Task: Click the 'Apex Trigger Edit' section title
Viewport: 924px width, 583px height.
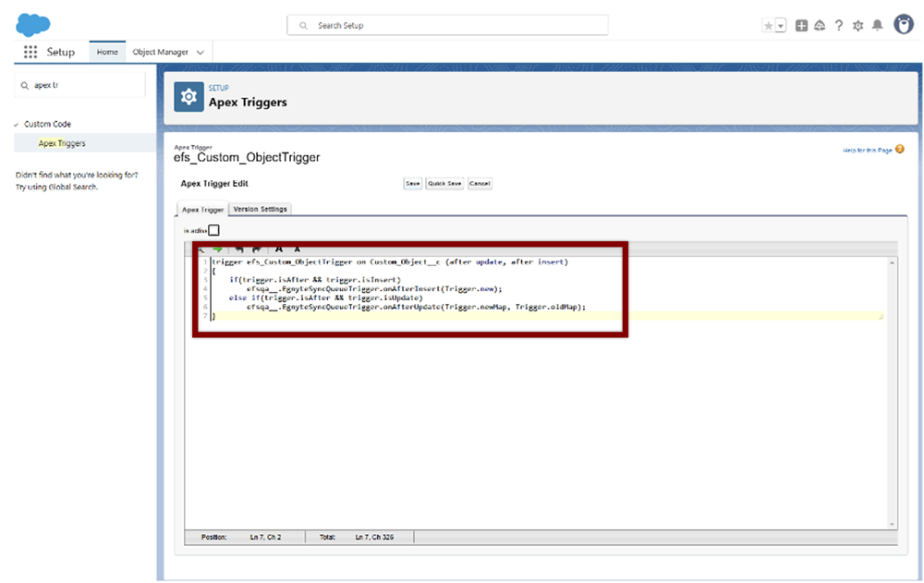Action: 214,183
